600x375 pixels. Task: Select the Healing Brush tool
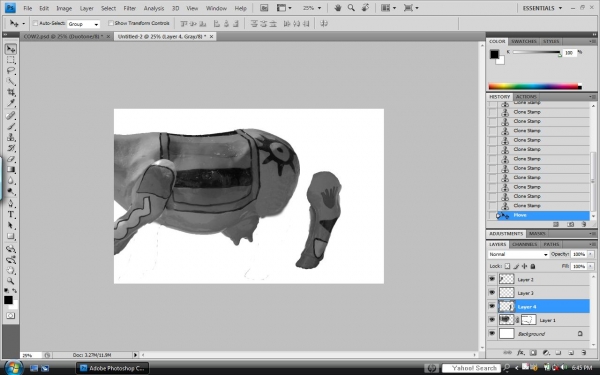pyautogui.click(x=11, y=116)
